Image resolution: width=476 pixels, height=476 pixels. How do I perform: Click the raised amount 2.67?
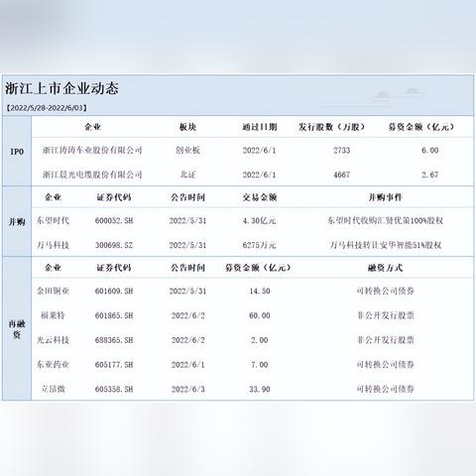(430, 175)
